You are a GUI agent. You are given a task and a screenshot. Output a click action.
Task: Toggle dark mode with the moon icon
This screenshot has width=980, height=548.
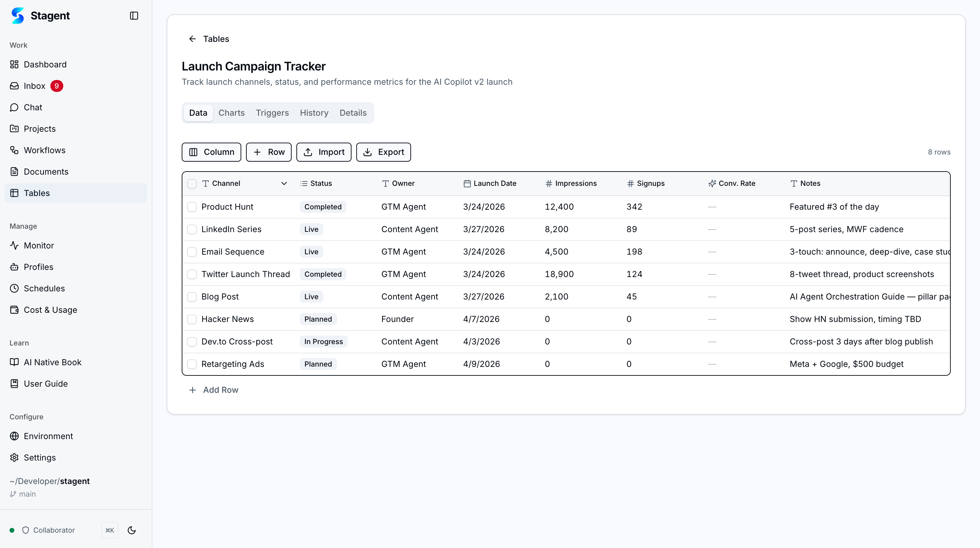pyautogui.click(x=131, y=530)
